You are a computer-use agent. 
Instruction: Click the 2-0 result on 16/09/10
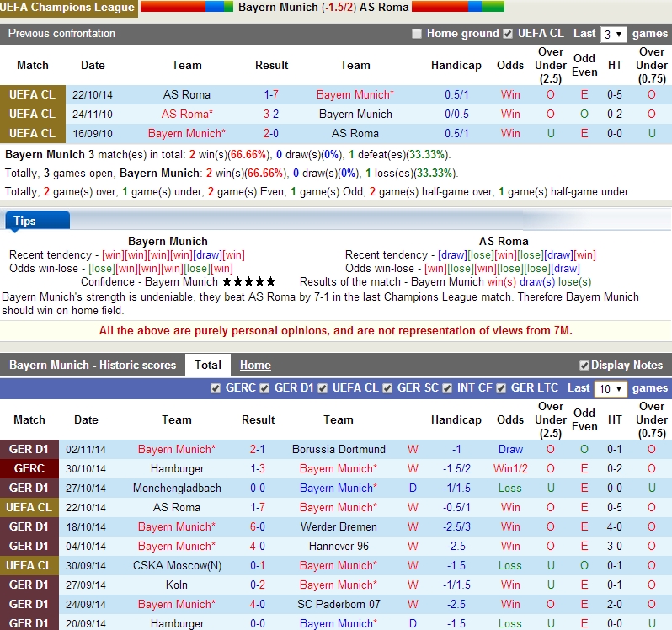pyautogui.click(x=271, y=133)
